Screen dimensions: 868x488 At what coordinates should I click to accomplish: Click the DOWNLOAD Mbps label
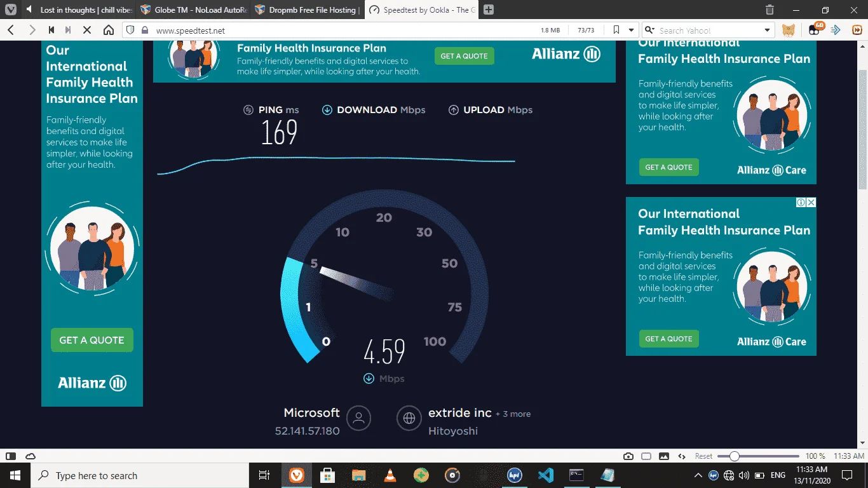381,110
